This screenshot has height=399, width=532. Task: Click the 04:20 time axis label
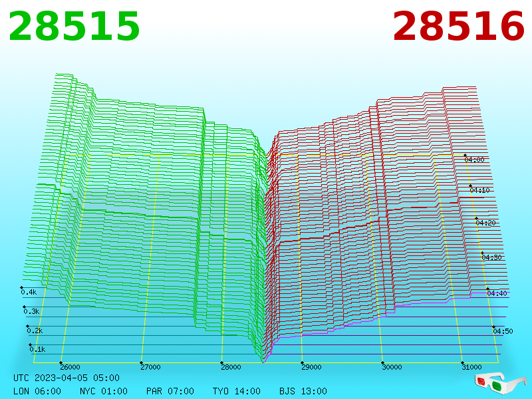485,223
